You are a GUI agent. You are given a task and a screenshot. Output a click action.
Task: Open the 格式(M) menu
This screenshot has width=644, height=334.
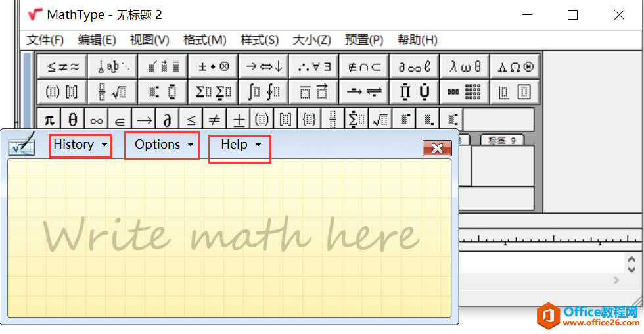pyautogui.click(x=204, y=40)
